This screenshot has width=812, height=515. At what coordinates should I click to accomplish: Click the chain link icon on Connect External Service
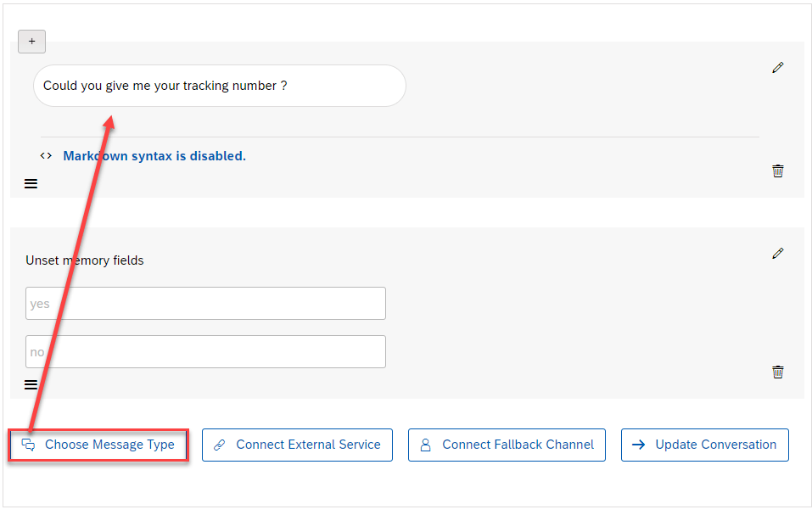pos(220,445)
